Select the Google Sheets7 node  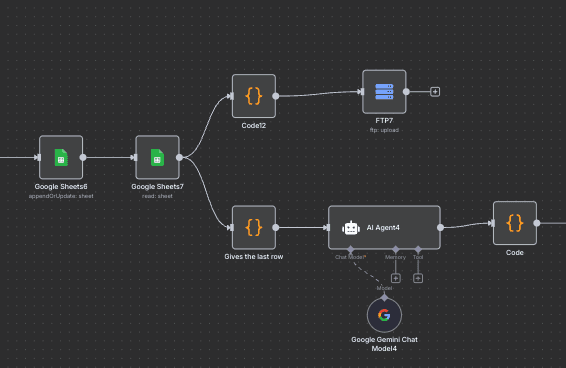pos(157,157)
